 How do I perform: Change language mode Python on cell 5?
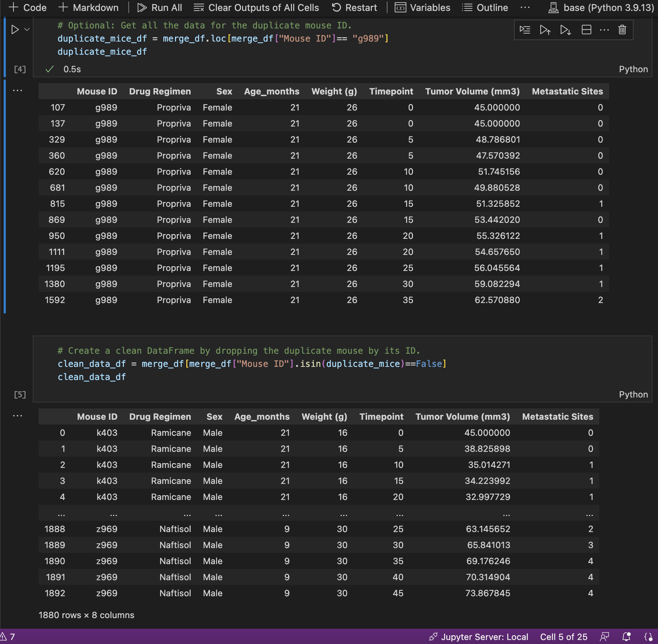tap(633, 395)
